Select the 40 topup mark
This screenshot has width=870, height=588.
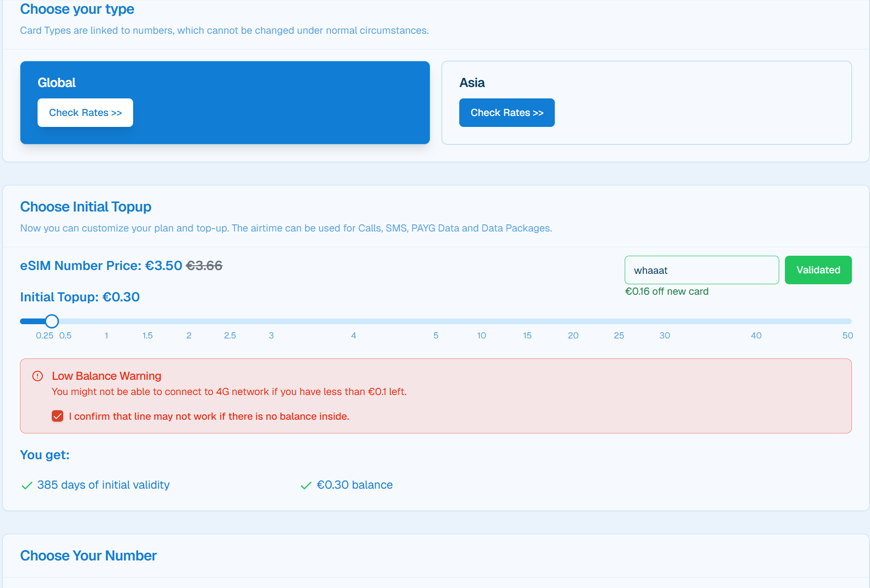756,336
